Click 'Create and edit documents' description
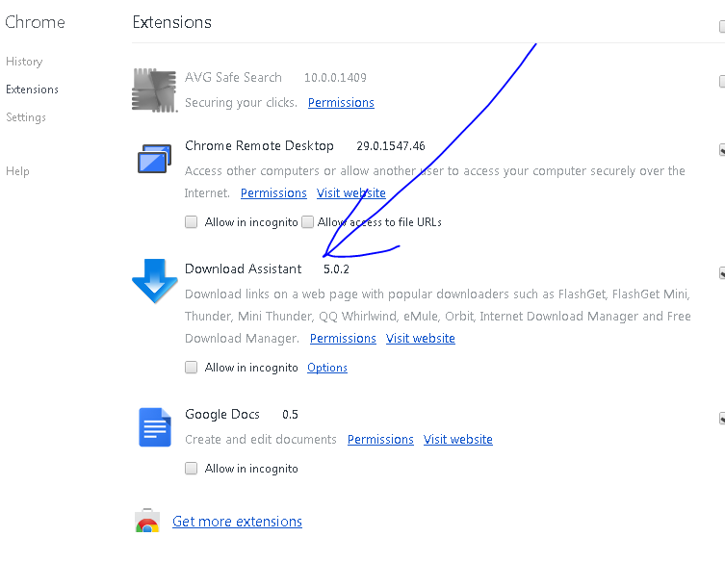 260,439
